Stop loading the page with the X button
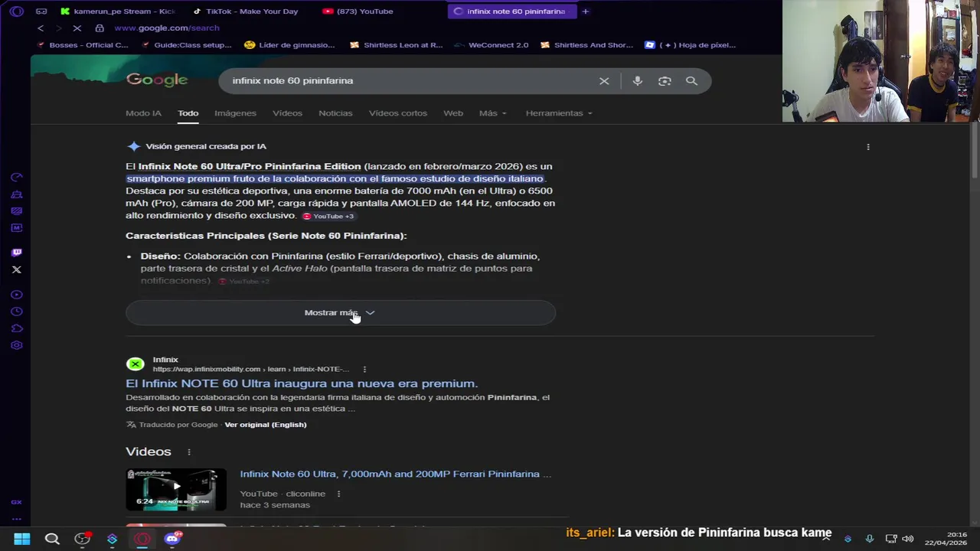Viewport: 980px width, 551px height. pyautogui.click(x=77, y=28)
